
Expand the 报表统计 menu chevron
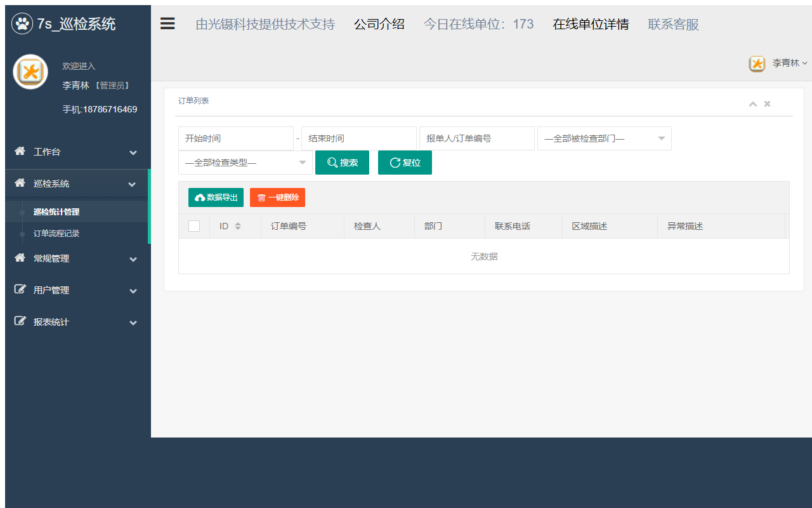coord(133,323)
